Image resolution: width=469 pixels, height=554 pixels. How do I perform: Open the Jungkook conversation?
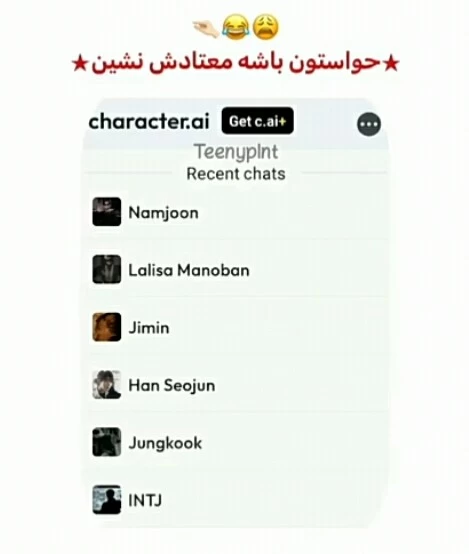[x=237, y=442]
